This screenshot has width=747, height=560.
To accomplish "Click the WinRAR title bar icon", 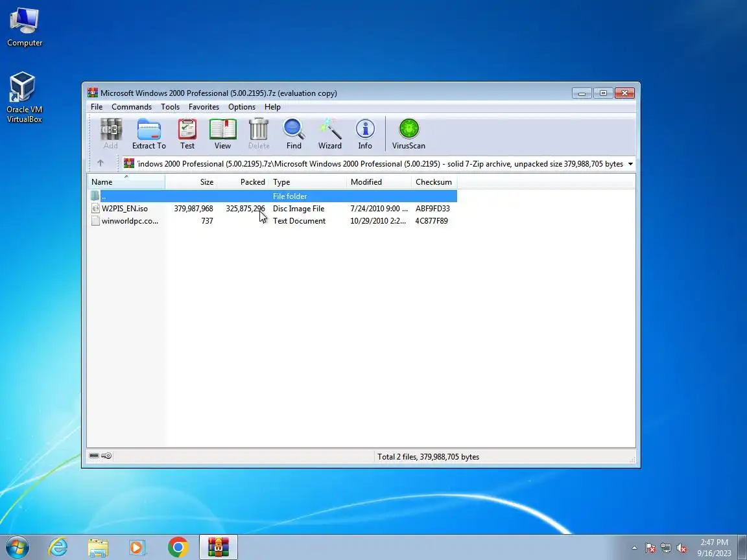I will click(x=93, y=93).
